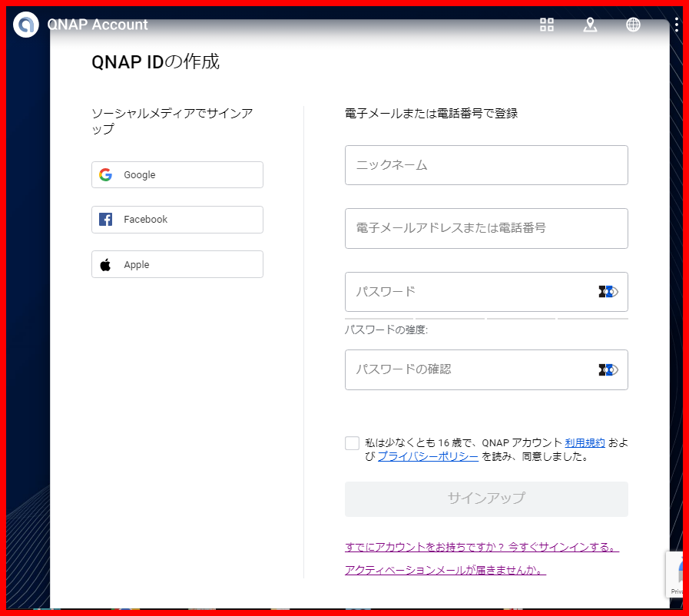The image size is (689, 616).
Task: Click the パスワード input field
Action: point(486,292)
